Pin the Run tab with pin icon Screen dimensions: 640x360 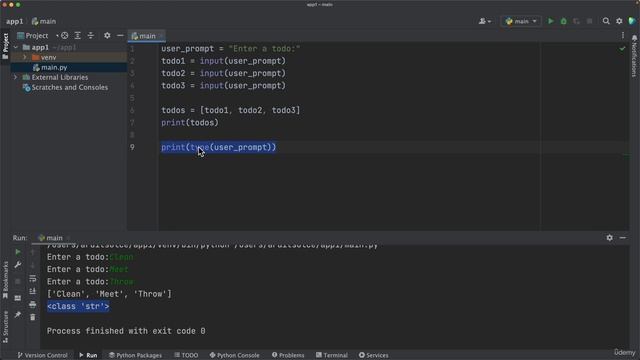18,315
